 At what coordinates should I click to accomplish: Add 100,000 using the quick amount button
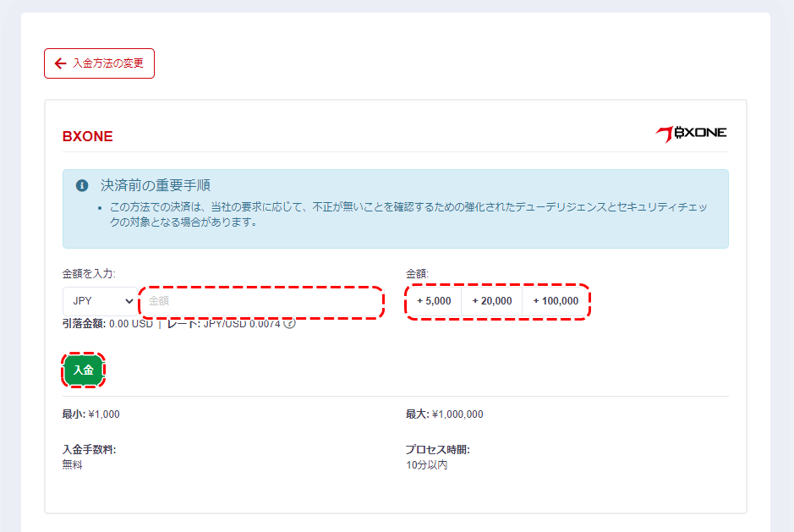click(x=556, y=301)
